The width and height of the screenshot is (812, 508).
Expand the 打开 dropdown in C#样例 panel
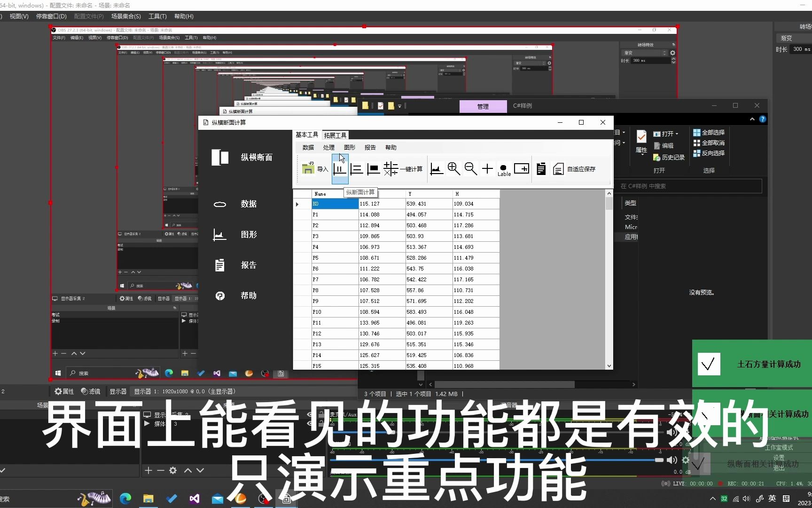coord(677,134)
